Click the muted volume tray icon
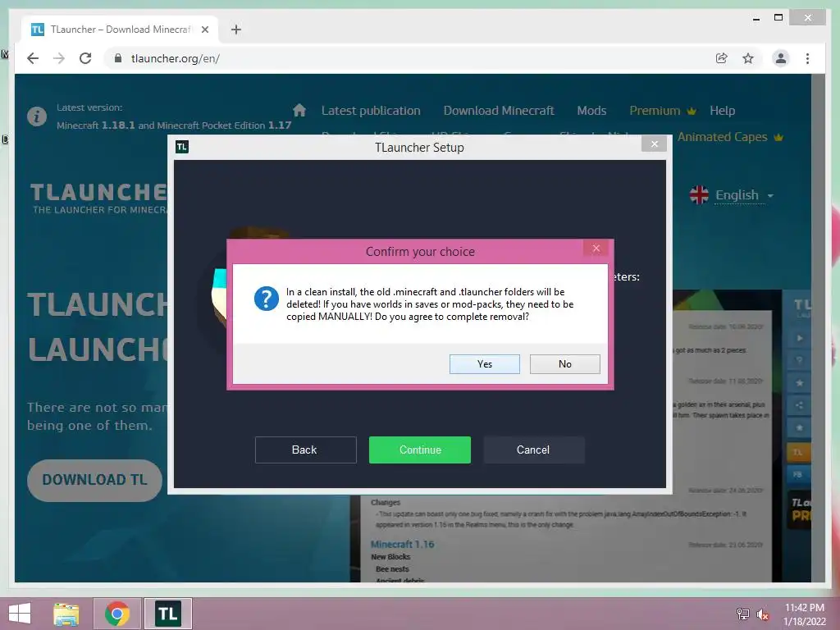Viewport: 840px width, 630px height. [763, 614]
